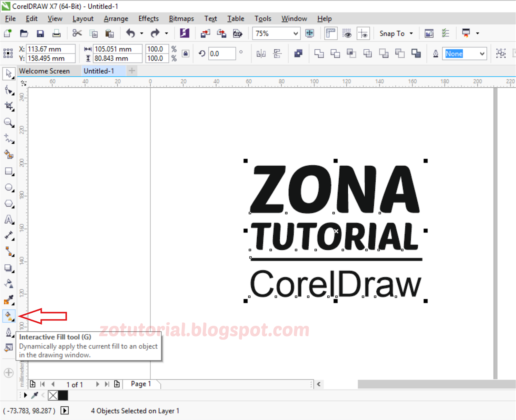Click the Combine objects icon
Image resolution: width=516 pixels, height=420 pixels.
(298, 54)
